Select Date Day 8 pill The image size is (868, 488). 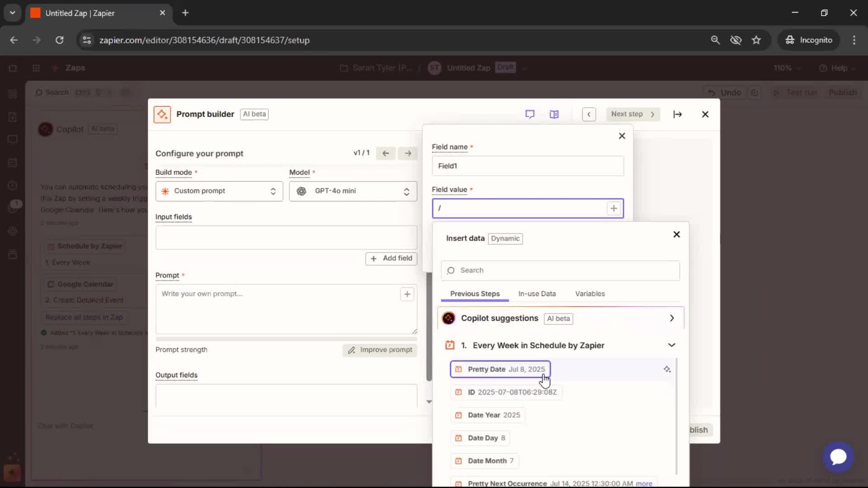pyautogui.click(x=480, y=438)
